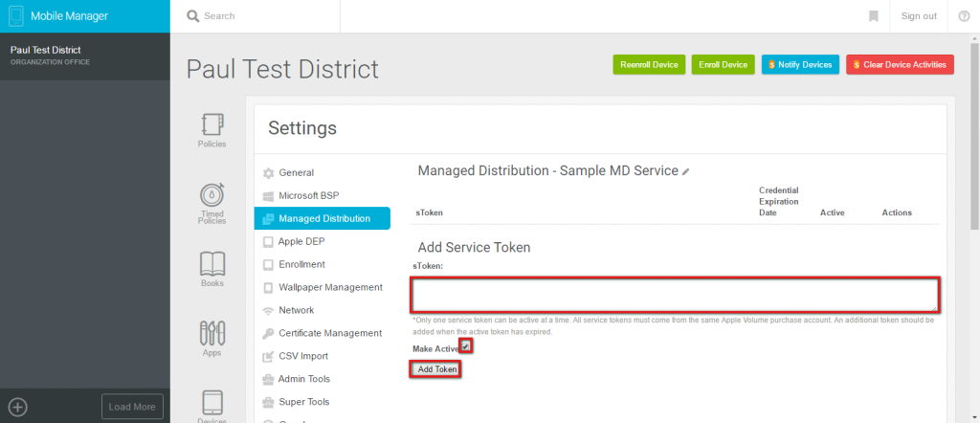980x423 pixels.
Task: Click the CSV Import icon
Action: click(x=268, y=357)
